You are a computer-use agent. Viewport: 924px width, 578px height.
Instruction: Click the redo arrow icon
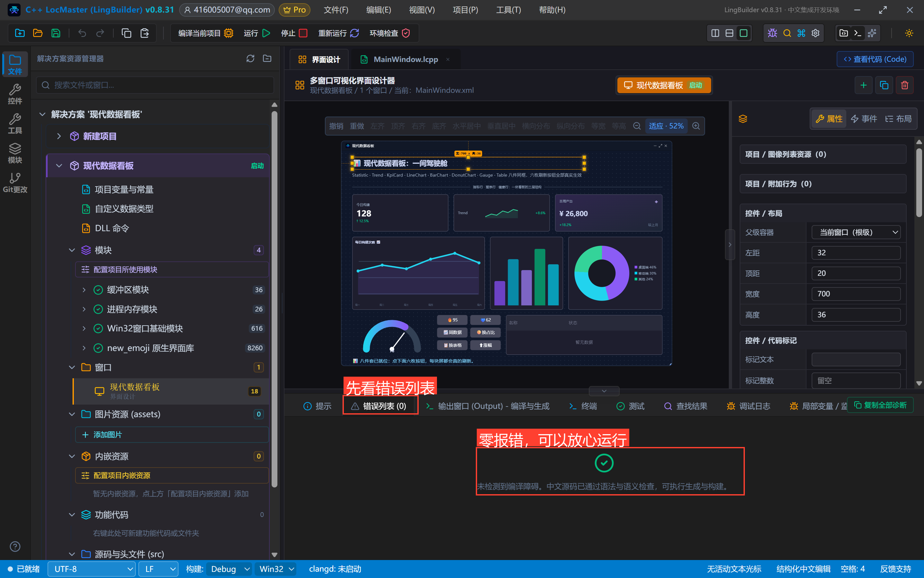[100, 33]
